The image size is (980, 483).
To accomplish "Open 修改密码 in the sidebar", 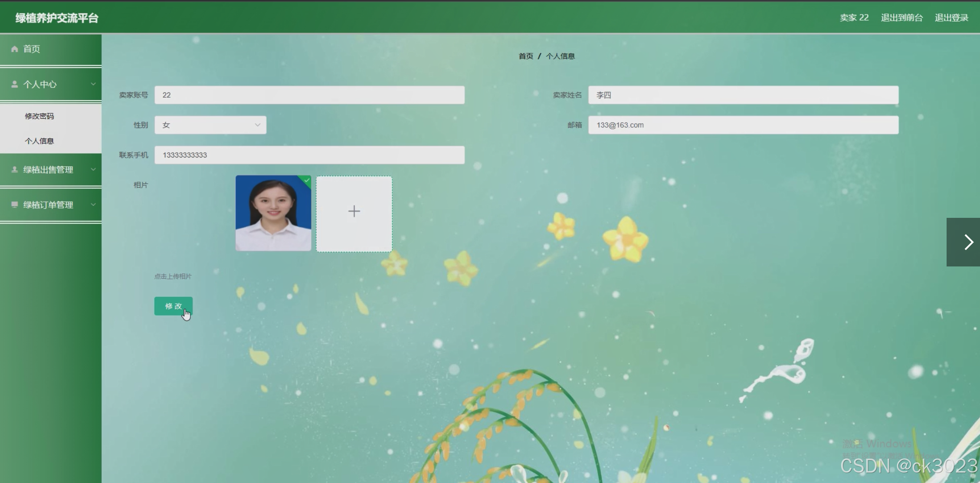I will click(x=39, y=116).
